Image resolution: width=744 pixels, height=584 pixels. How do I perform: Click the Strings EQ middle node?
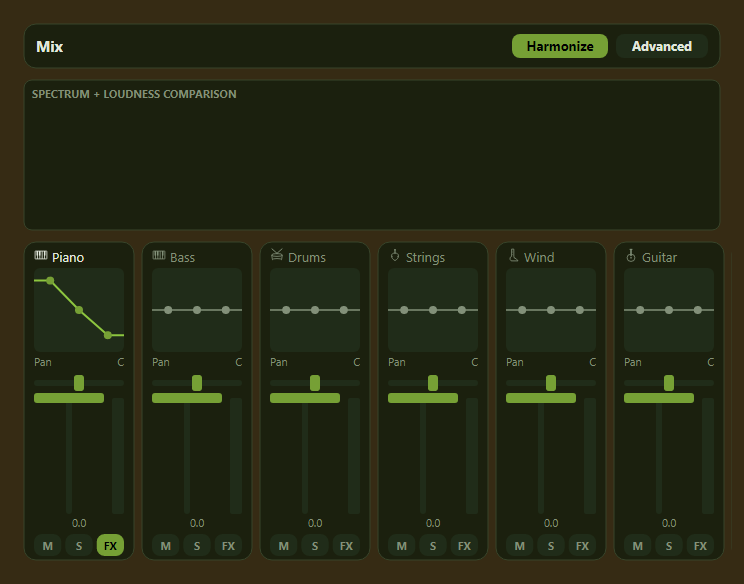coord(433,310)
